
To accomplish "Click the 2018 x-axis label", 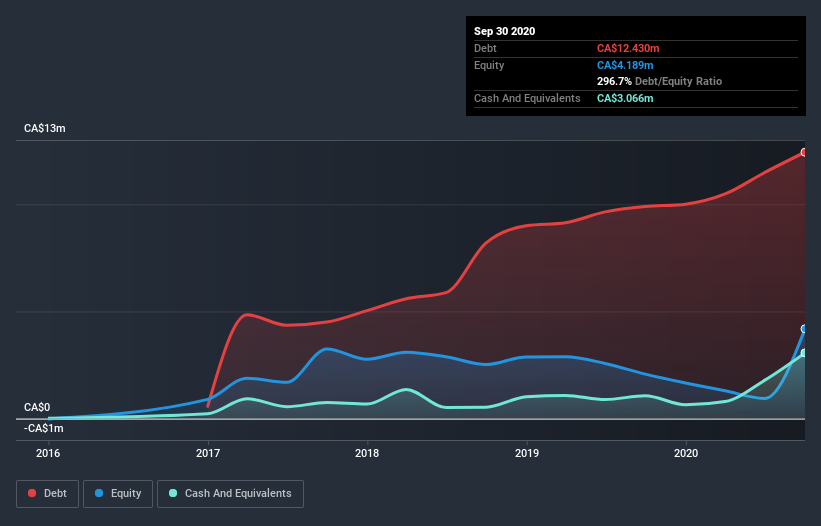I will [x=367, y=453].
